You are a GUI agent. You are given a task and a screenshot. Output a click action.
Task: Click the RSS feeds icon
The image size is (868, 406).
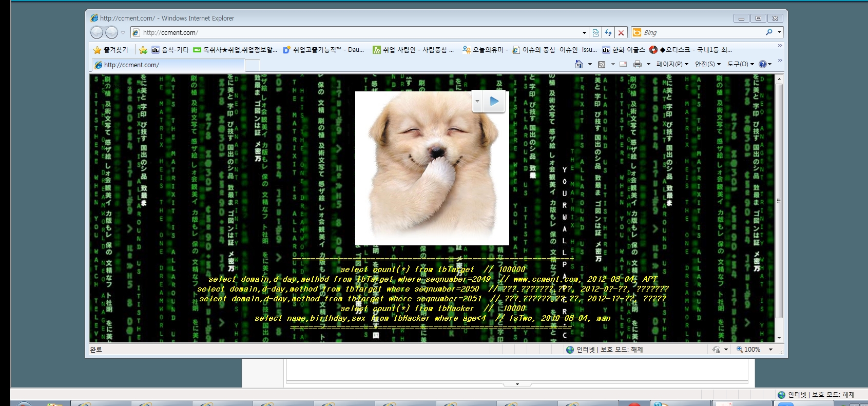602,64
